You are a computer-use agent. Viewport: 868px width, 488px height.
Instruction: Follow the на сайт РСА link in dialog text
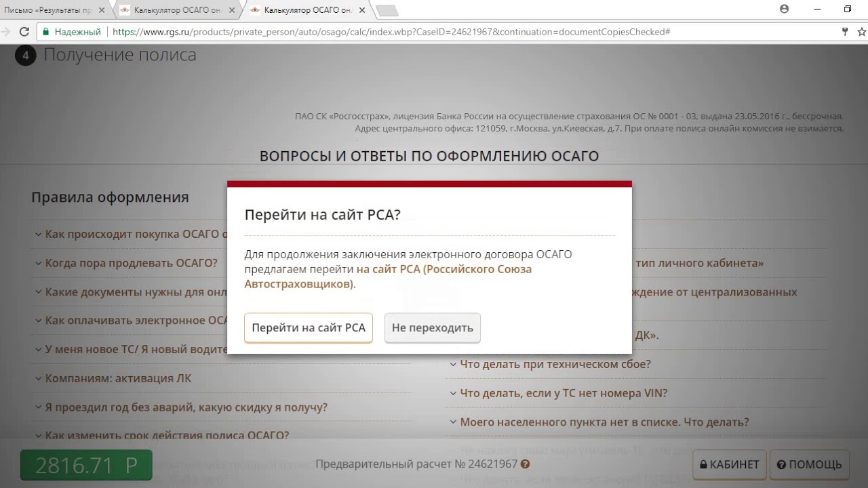[x=388, y=277]
